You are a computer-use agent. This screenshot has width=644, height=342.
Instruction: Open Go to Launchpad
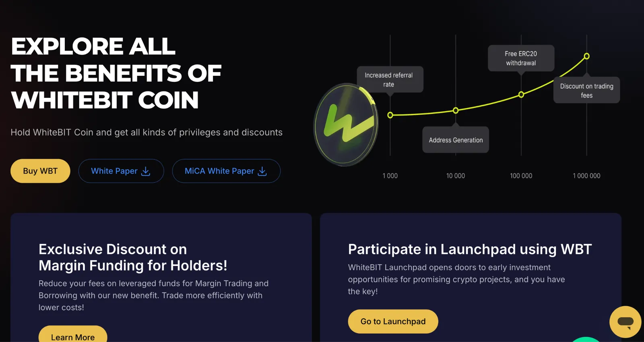coord(393,321)
